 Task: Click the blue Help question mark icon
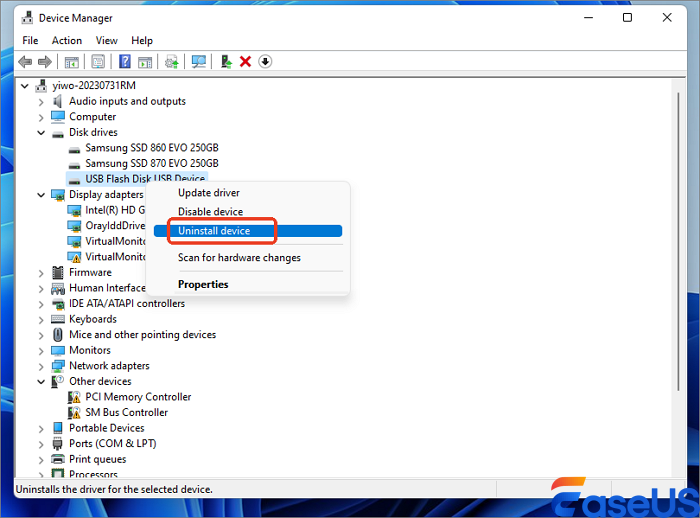pyautogui.click(x=125, y=62)
